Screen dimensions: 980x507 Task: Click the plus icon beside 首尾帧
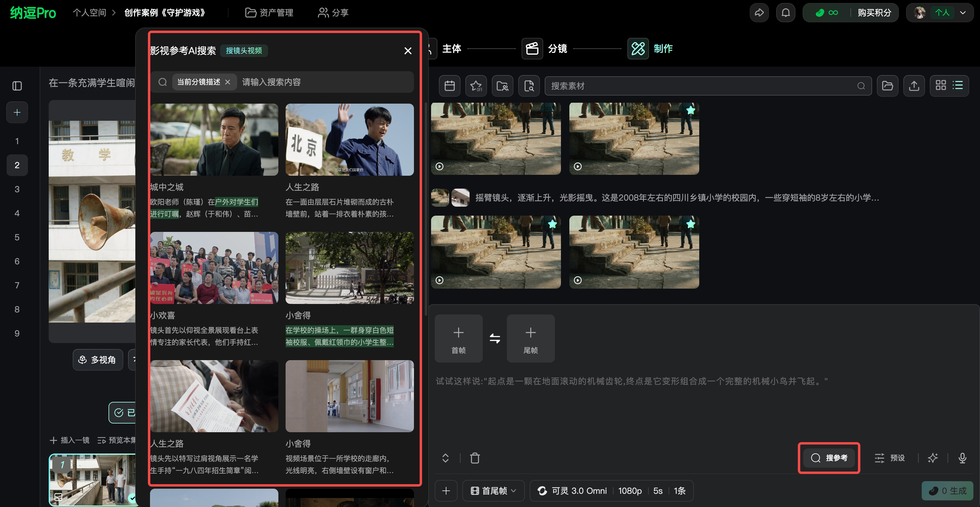pyautogui.click(x=446, y=491)
